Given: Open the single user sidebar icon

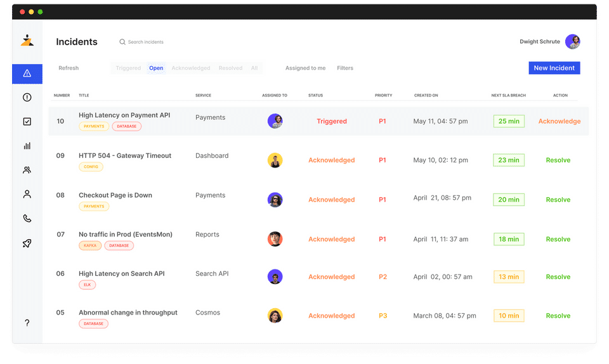Looking at the screenshot, I should (x=27, y=194).
